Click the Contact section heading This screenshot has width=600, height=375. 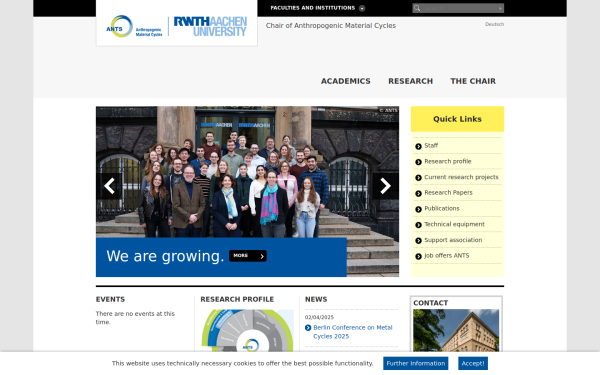point(430,303)
